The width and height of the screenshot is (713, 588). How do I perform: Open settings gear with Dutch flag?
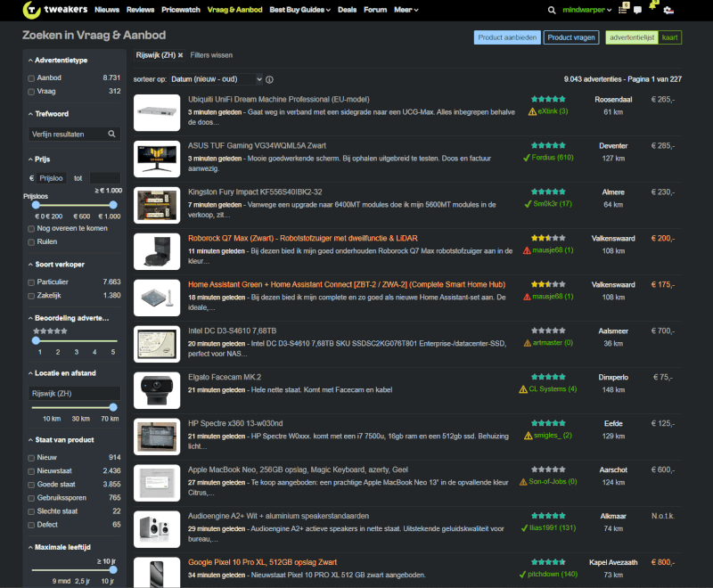pyautogui.click(x=668, y=10)
